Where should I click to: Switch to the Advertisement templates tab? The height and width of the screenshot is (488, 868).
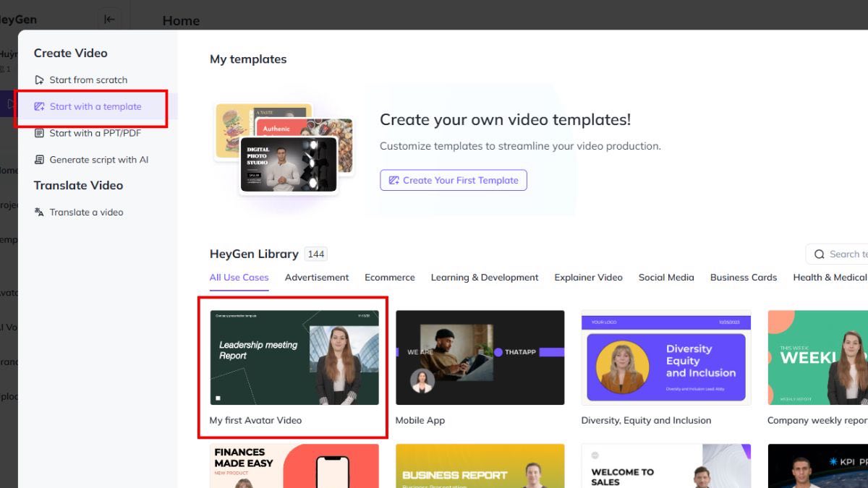pos(317,277)
